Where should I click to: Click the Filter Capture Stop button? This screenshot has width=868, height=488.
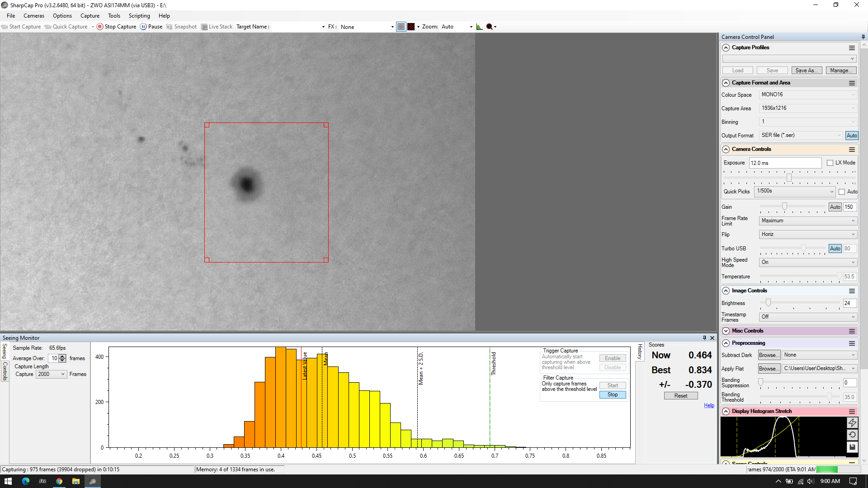(613, 395)
